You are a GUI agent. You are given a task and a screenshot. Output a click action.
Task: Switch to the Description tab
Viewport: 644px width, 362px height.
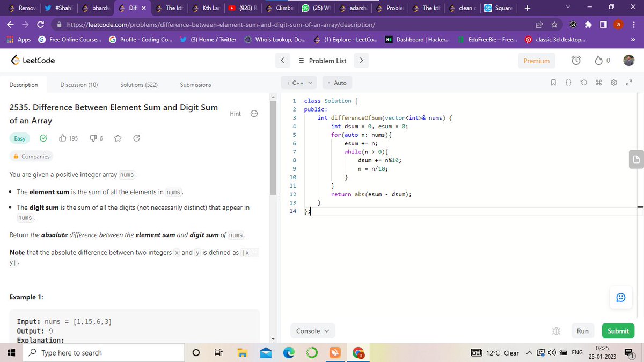(24, 85)
